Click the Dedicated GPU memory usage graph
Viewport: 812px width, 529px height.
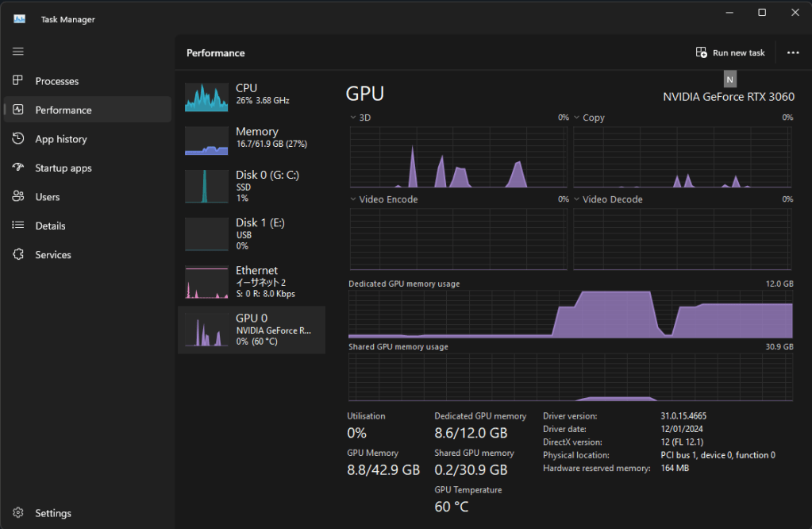coord(570,314)
